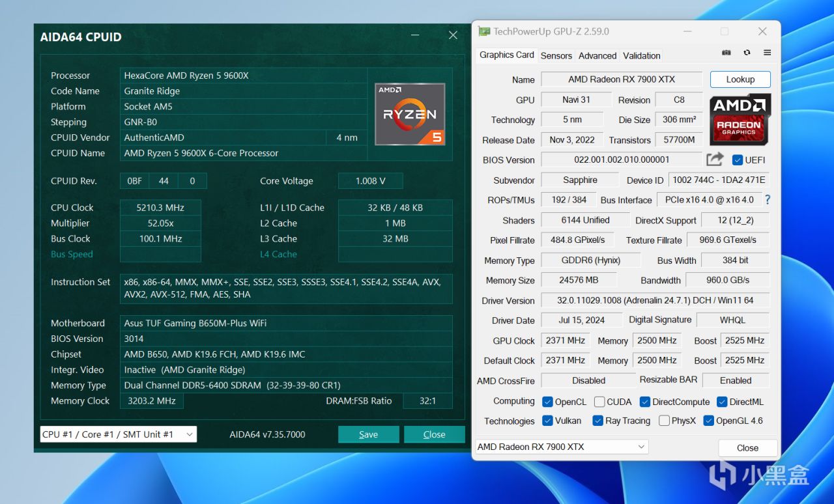The height and width of the screenshot is (504, 834).
Task: Toggle the UEFI checkbox
Action: click(738, 160)
